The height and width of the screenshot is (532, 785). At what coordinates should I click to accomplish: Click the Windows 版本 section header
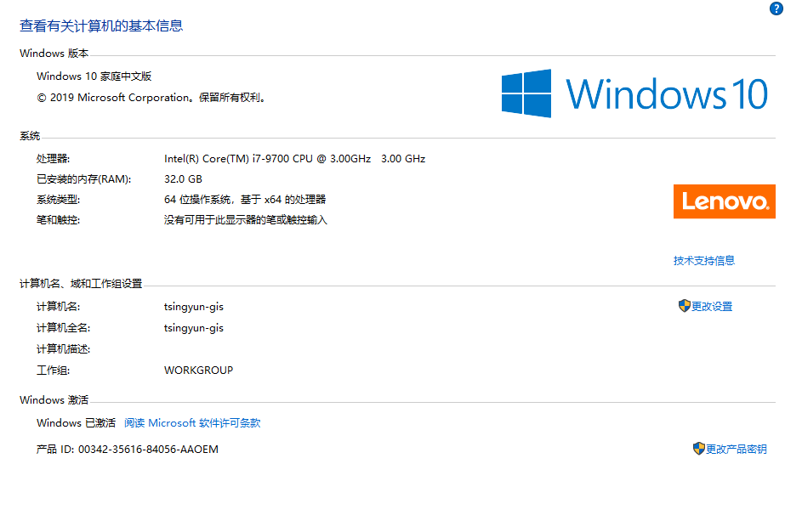click(54, 53)
